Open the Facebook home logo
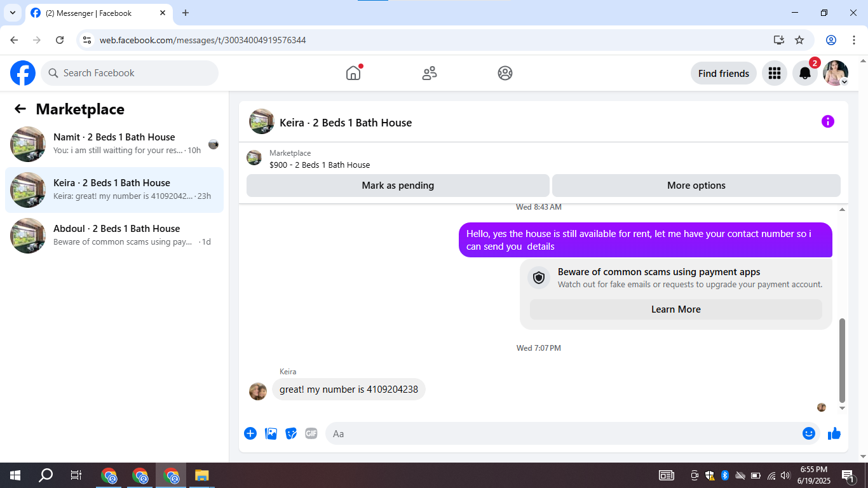Image resolution: width=868 pixels, height=488 pixels. pos(23,73)
